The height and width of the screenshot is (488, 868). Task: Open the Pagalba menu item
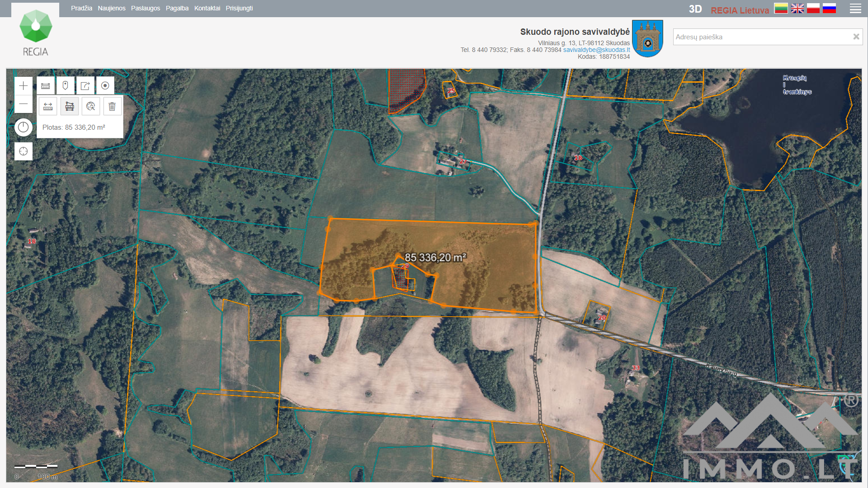[x=177, y=8]
